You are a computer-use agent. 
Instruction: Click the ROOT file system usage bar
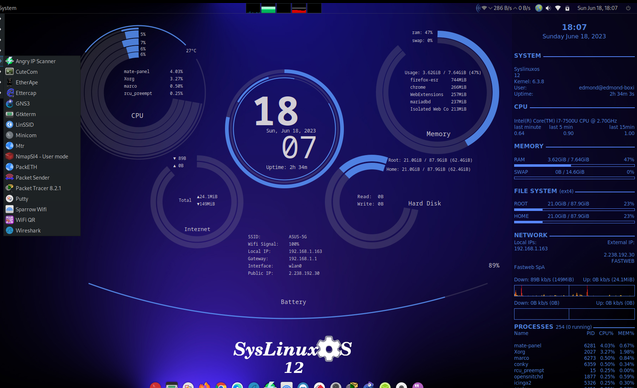pyautogui.click(x=574, y=210)
